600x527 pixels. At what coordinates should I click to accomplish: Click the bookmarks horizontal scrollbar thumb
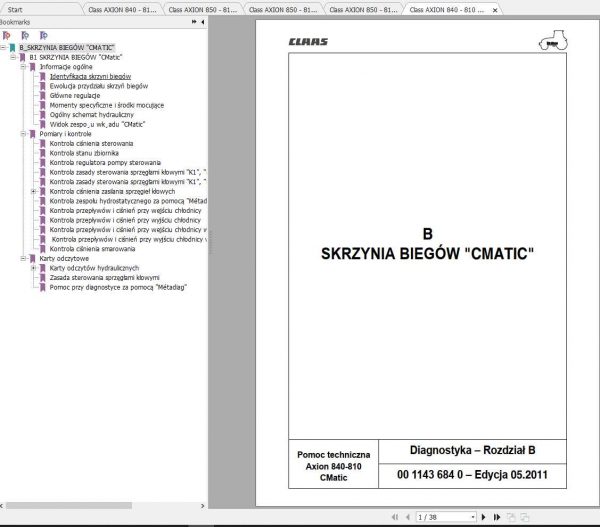click(69, 506)
